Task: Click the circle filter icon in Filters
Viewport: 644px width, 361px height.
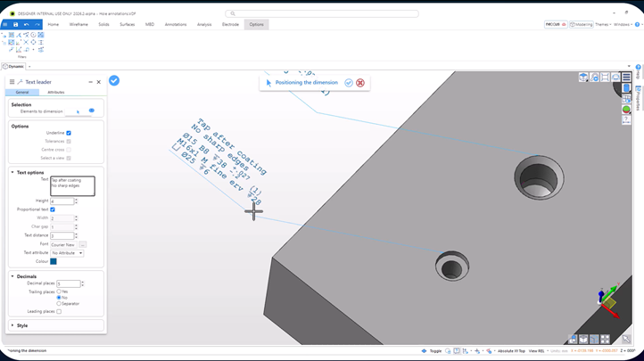Action: pos(33,35)
